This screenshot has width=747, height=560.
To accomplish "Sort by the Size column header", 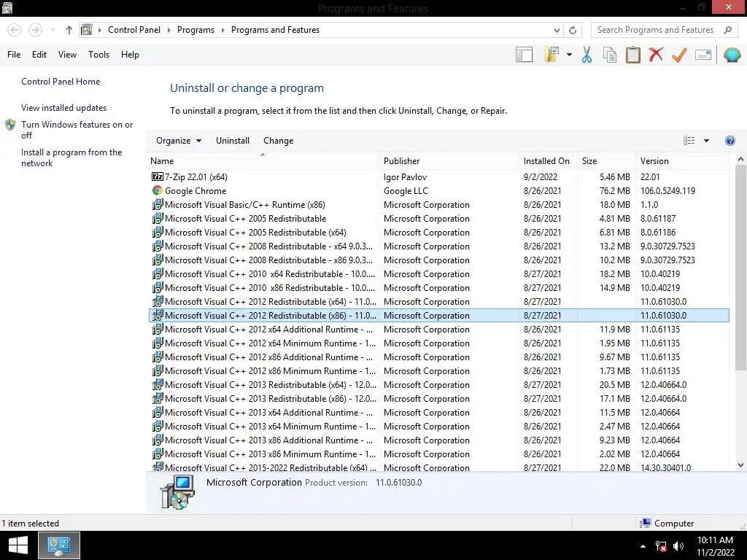I will [606, 161].
